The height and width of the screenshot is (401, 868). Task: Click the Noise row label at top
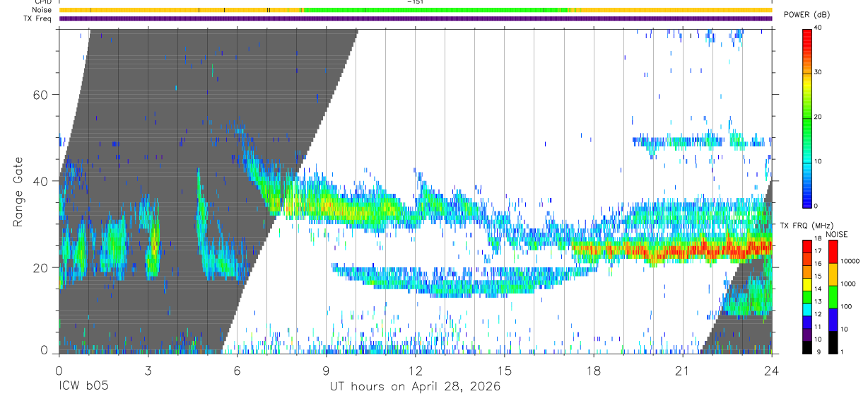[x=41, y=10]
